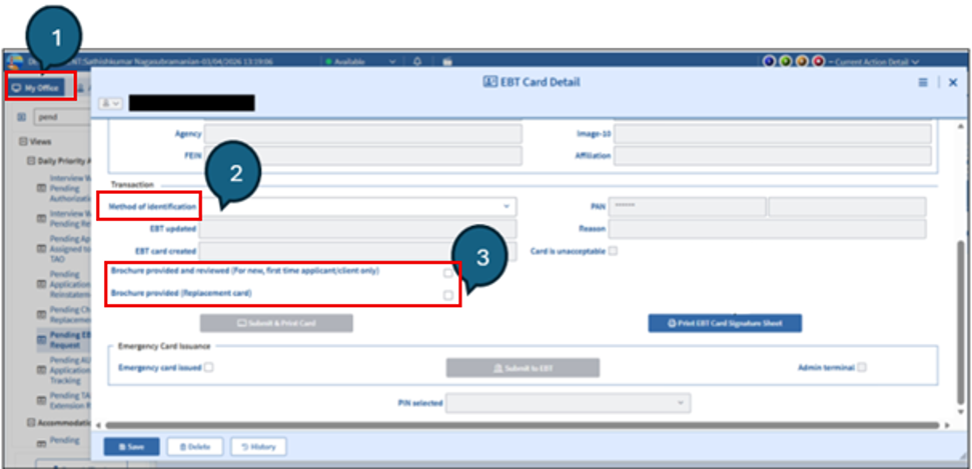Click the Agency field
Image resolution: width=972 pixels, height=469 pixels.
coord(363,134)
